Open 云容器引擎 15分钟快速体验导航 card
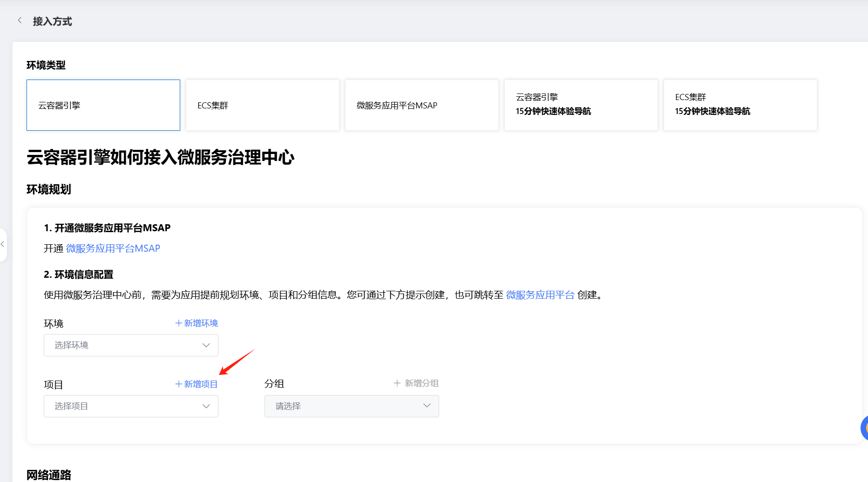 [x=581, y=105]
